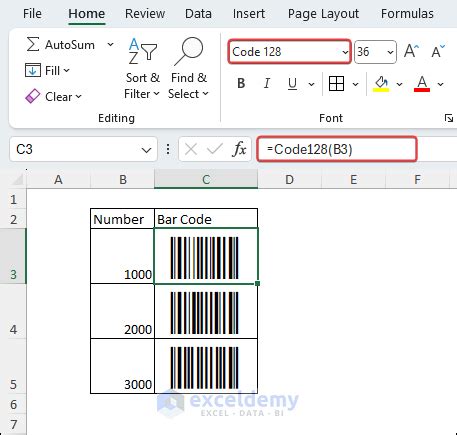Image resolution: width=457 pixels, height=435 pixels.
Task: Switch to the Insert tab
Action: (x=249, y=14)
